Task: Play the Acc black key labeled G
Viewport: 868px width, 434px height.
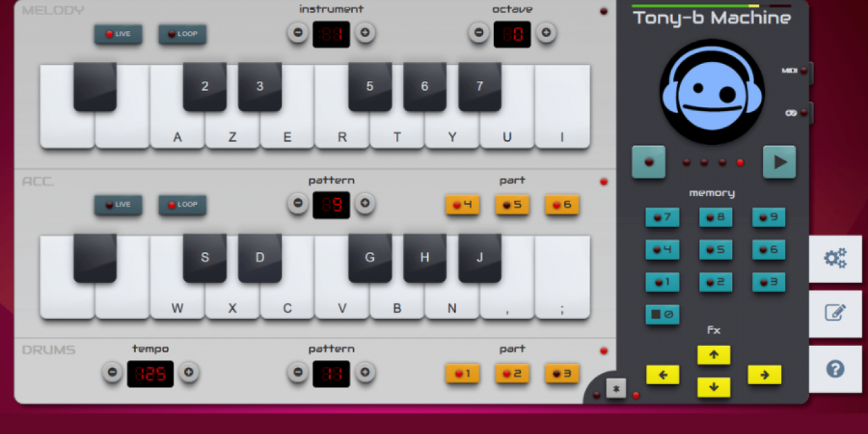Action: (x=370, y=257)
